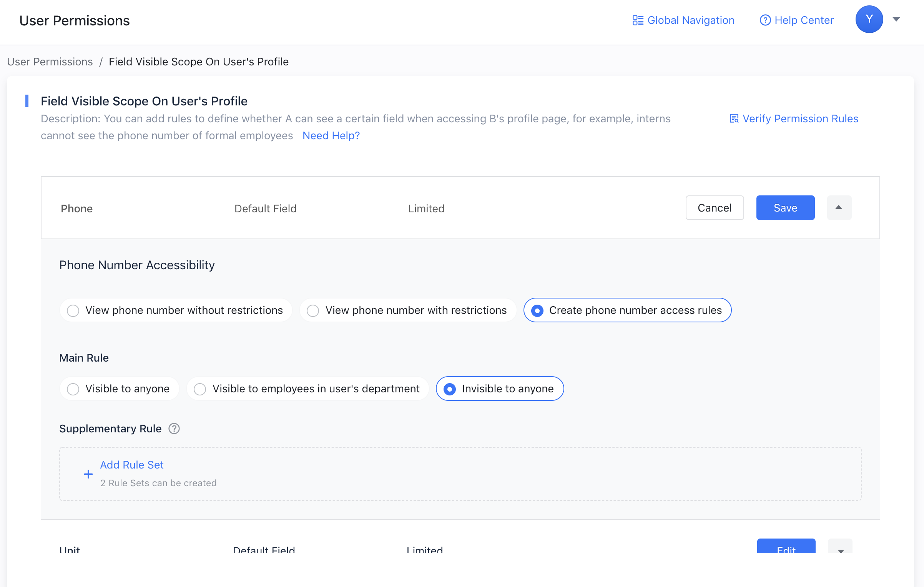Click the Supplementary Rule help tooltip icon
The image size is (924, 587).
[174, 429]
